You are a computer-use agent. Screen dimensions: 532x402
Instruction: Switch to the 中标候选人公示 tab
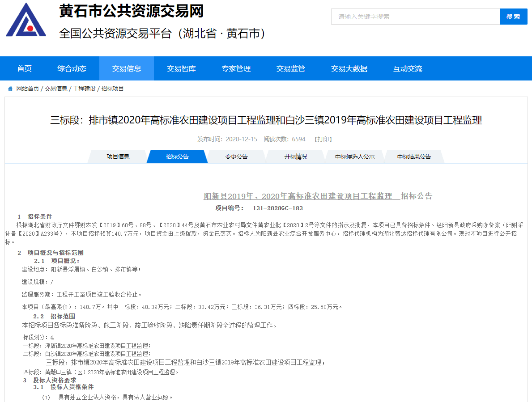click(x=355, y=157)
